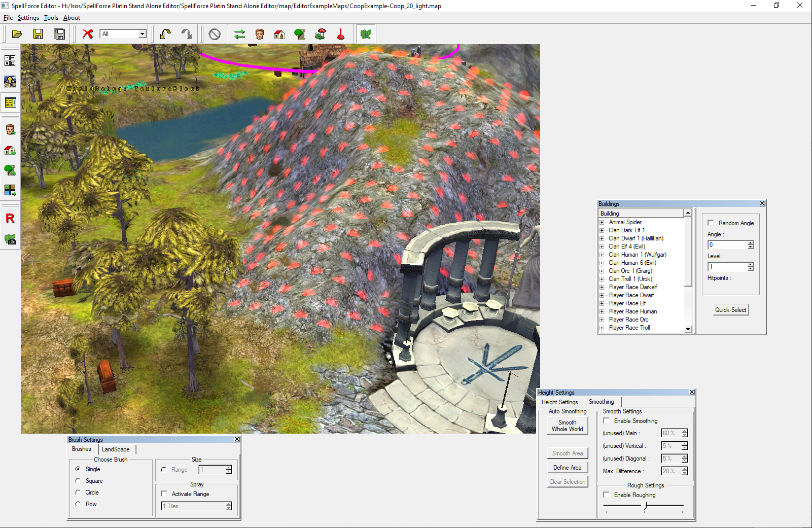
Task: Click the map camera screenshot sidebar icon
Action: pyautogui.click(x=10, y=239)
